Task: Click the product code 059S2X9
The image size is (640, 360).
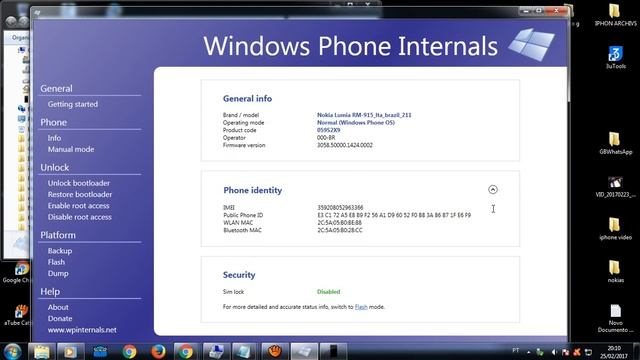Action: (x=329, y=130)
